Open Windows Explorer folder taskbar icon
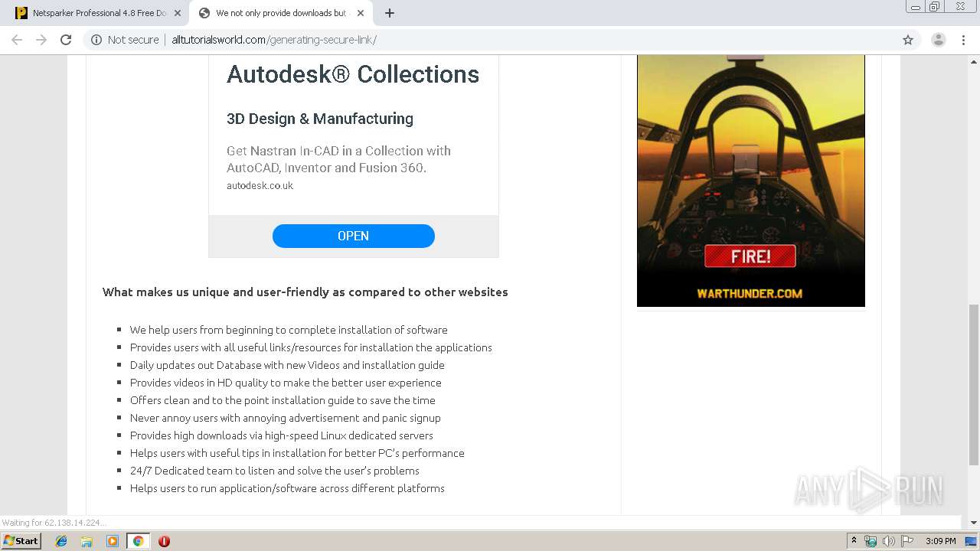Screen dimensions: 980x551 [x=87, y=541]
